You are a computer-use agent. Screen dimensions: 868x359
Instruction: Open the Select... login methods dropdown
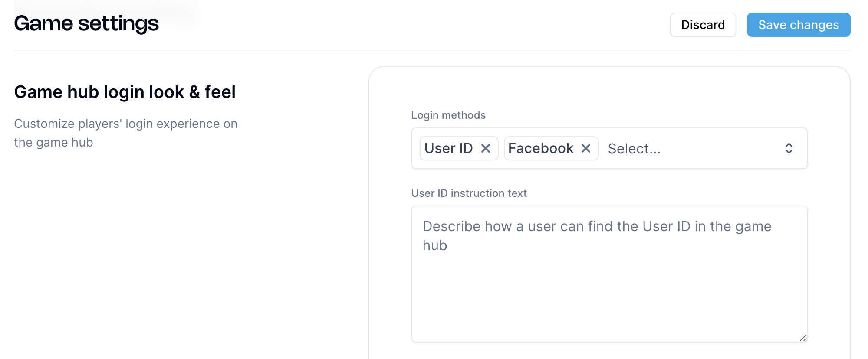[x=634, y=148]
